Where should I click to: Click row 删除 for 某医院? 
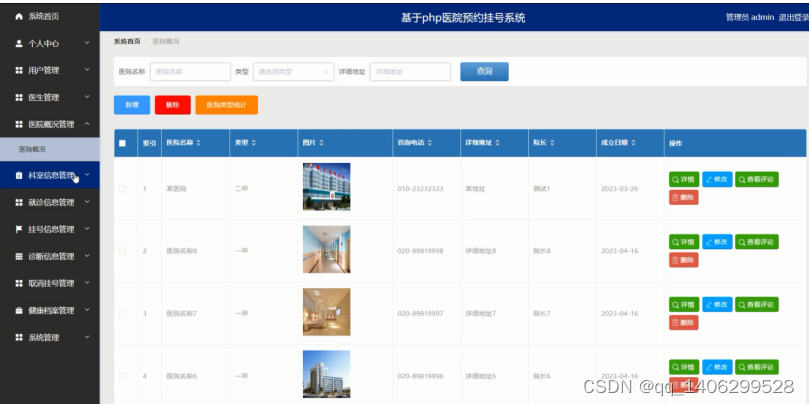pos(684,197)
